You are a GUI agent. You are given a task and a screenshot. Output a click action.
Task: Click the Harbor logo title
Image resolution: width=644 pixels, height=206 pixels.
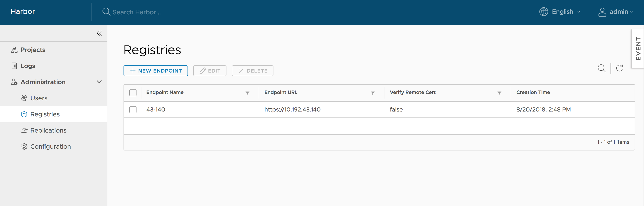click(23, 11)
